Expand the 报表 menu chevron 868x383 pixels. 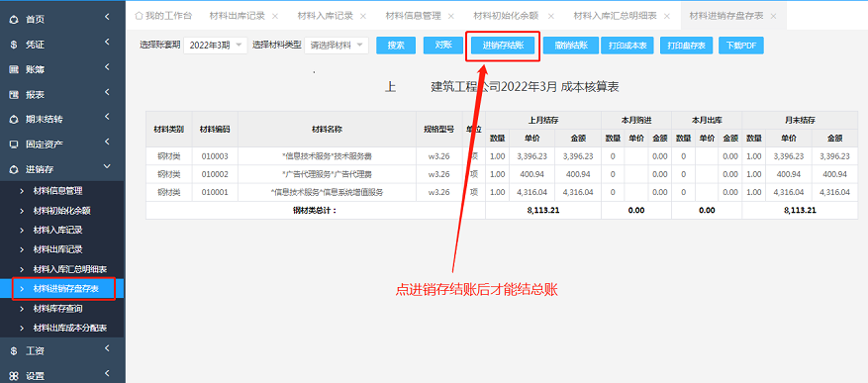107,92
